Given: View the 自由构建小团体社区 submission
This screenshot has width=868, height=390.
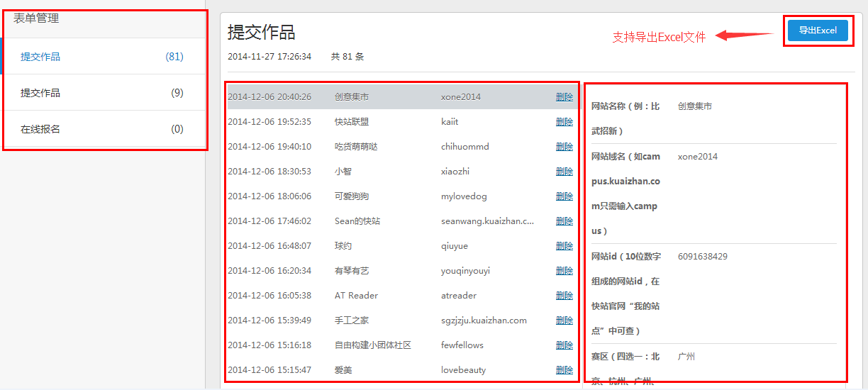Looking at the screenshot, I should (x=373, y=345).
